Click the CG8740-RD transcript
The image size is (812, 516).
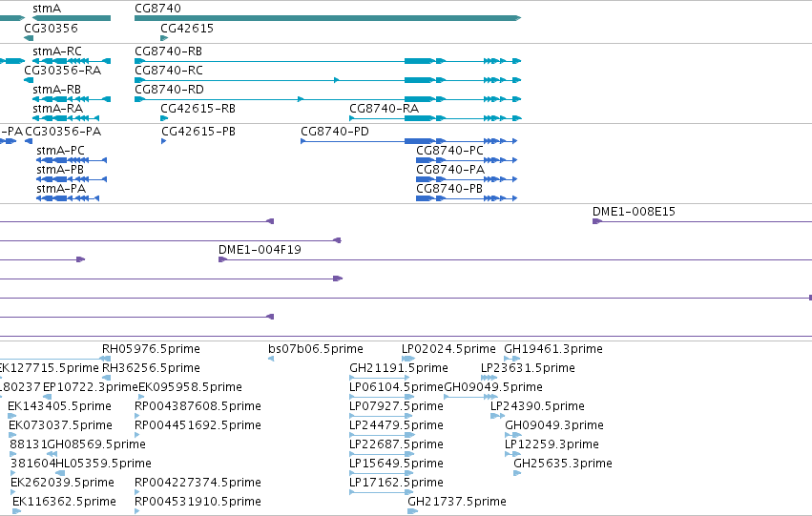[x=327, y=99]
